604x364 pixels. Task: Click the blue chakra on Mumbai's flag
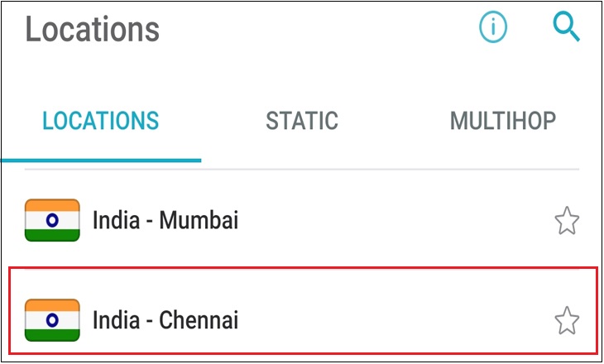[x=52, y=220]
